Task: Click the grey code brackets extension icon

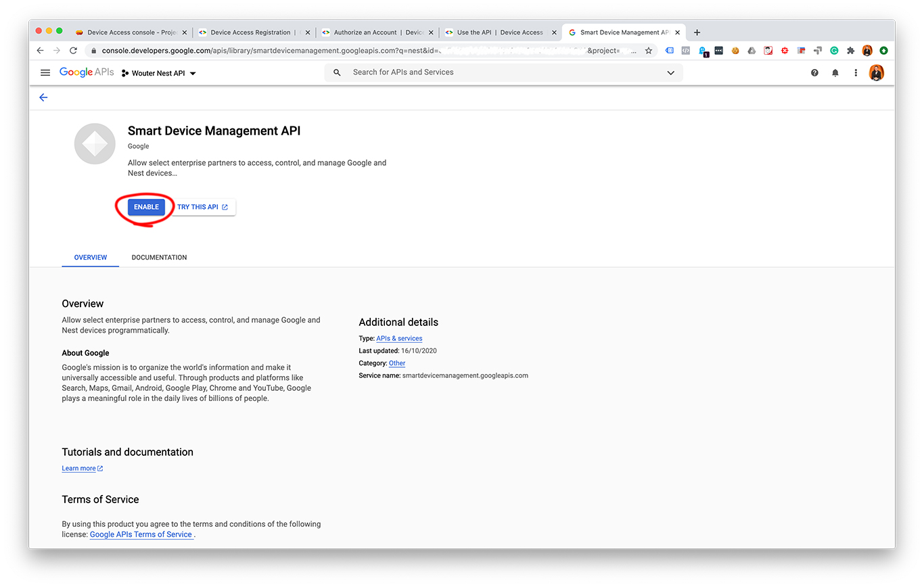Action: pyautogui.click(x=686, y=51)
